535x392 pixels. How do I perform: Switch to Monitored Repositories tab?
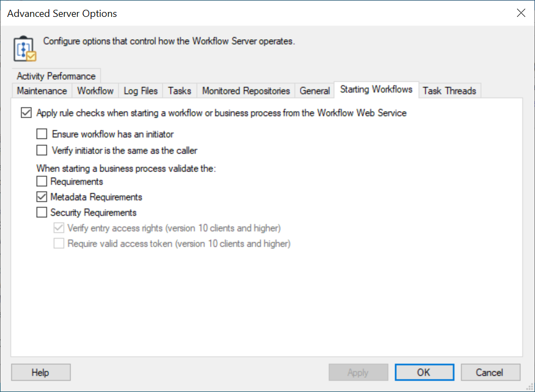click(246, 91)
